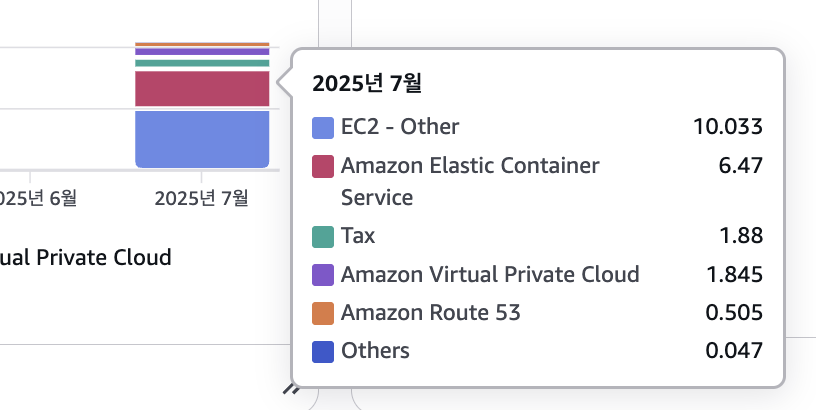The width and height of the screenshot is (816, 410).
Task: Click the green Tax bar segment
Action: pyautogui.click(x=202, y=63)
